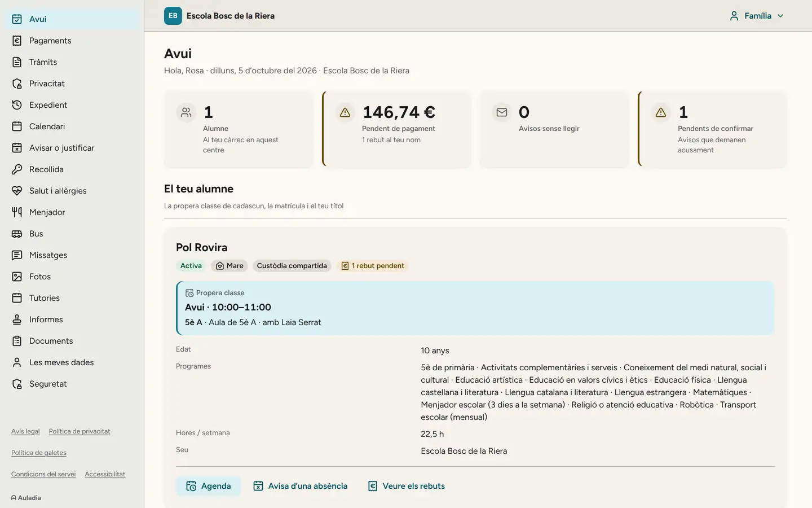Open the Agenda button for Pol Rovira

point(208,486)
